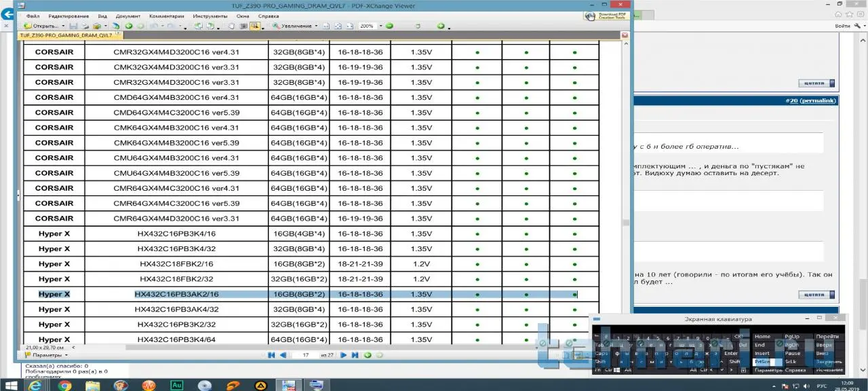Click cell CMR32GX4M4D3200C16 ver4.31
868x391 pixels.
click(x=176, y=52)
